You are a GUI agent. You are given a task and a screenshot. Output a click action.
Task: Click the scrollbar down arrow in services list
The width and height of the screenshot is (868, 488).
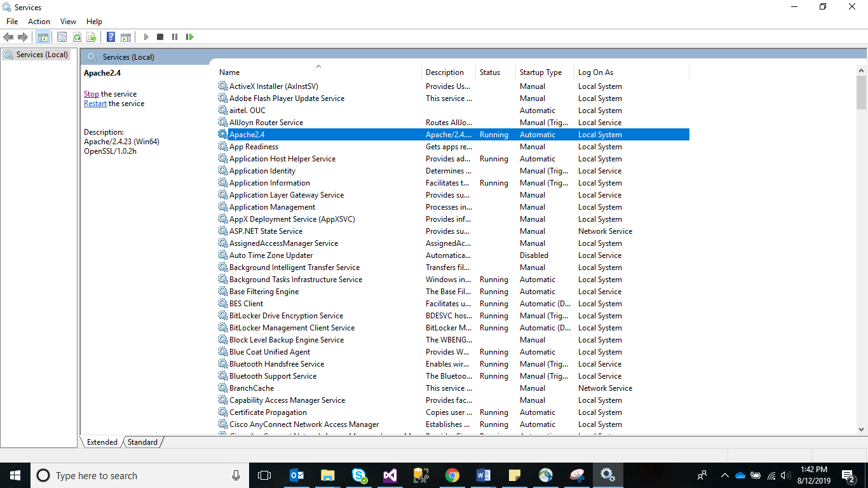[862, 430]
